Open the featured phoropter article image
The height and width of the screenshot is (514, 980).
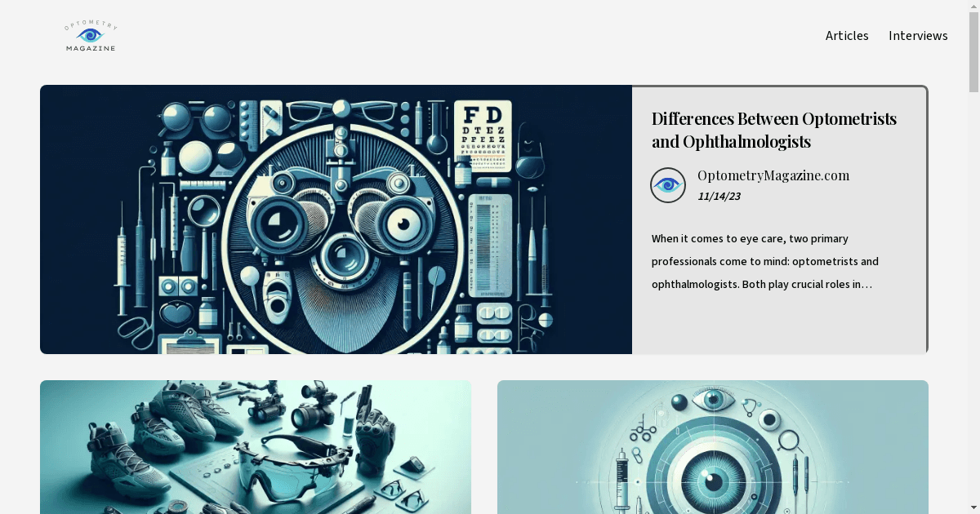(336, 219)
